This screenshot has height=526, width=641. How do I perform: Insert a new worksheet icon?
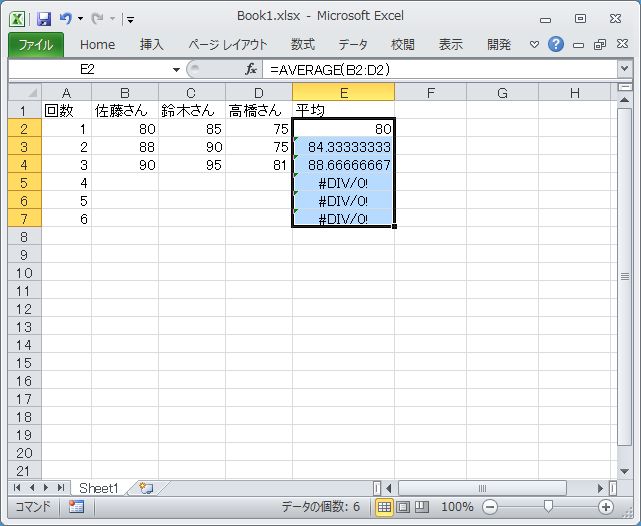pos(146,488)
